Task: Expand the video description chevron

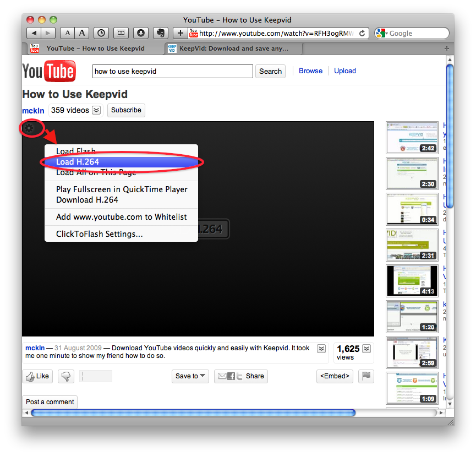Action: (x=321, y=349)
